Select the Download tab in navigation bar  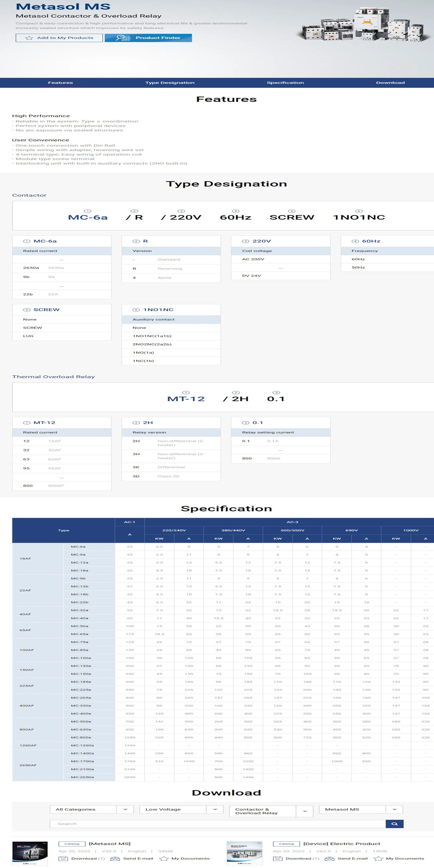(390, 83)
